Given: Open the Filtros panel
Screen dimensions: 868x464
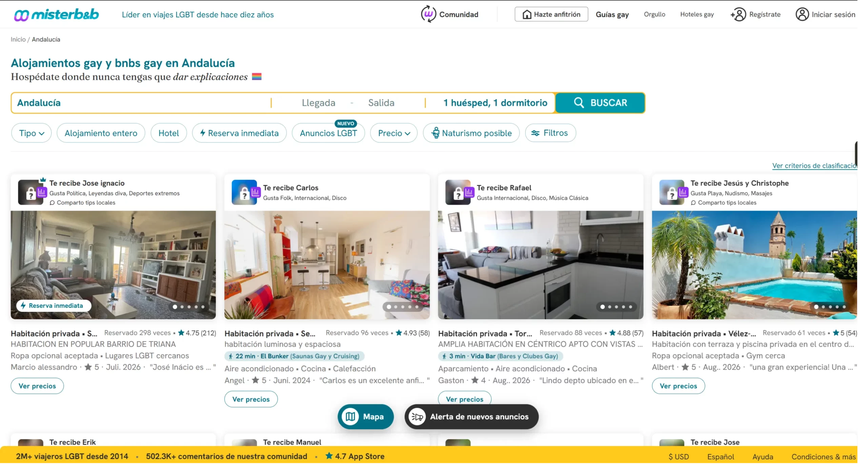Looking at the screenshot, I should (550, 133).
